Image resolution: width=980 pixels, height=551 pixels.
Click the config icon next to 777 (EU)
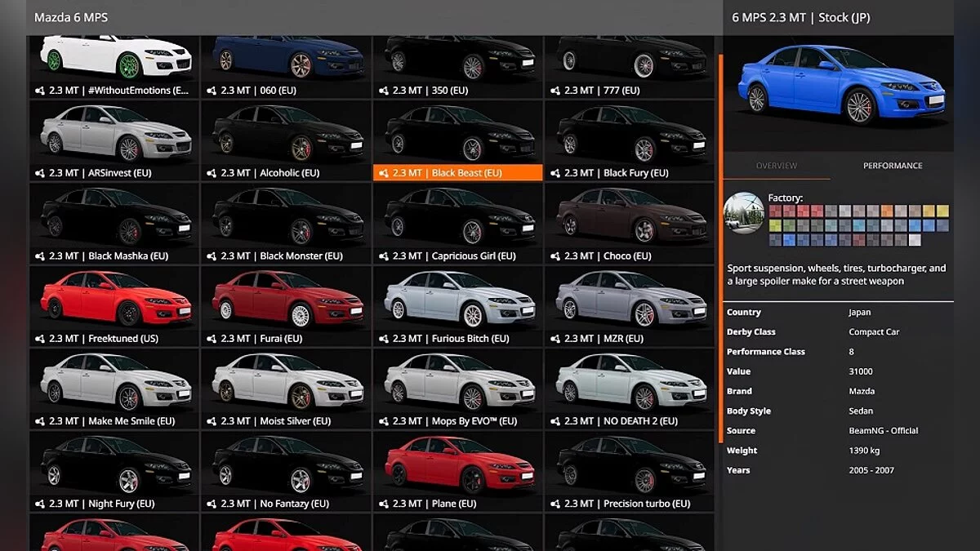pos(555,91)
